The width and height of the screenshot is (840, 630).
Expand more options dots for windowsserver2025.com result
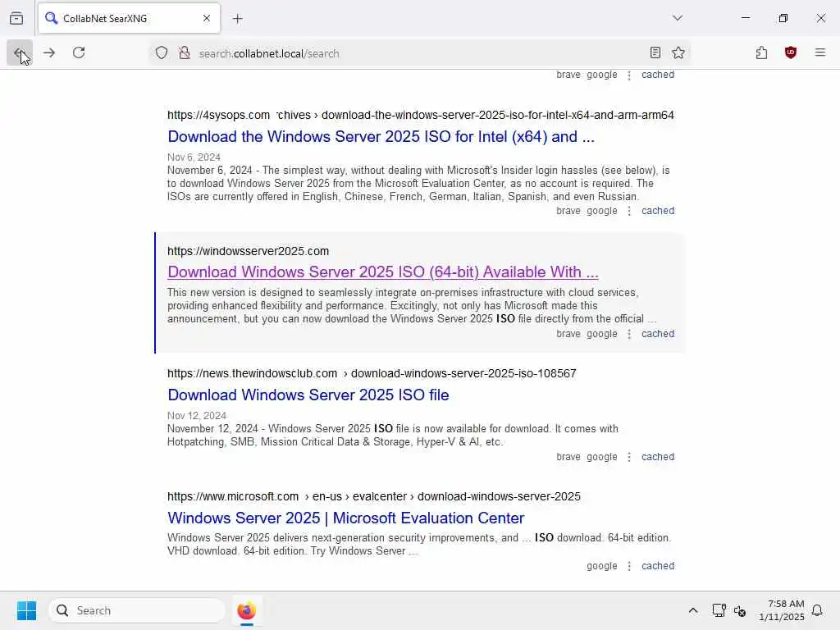point(629,335)
